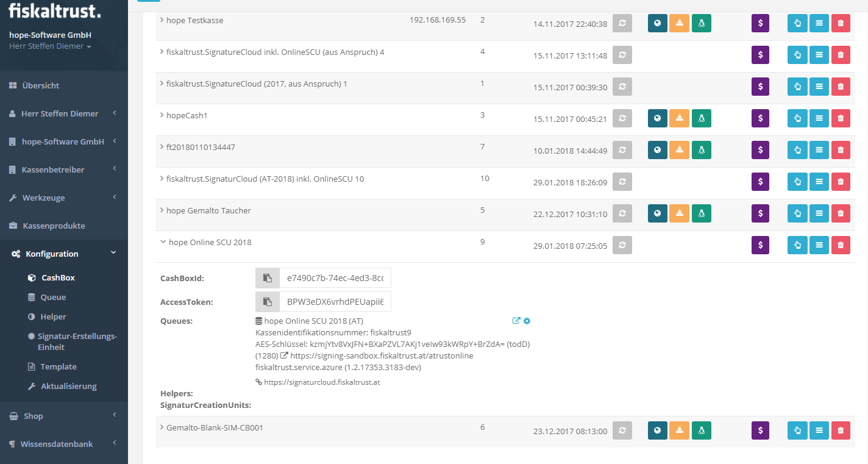Viewport: 868px width, 464px height.
Task: Click the hope Online SCU 2018 (AT) queue name
Action: [x=313, y=321]
